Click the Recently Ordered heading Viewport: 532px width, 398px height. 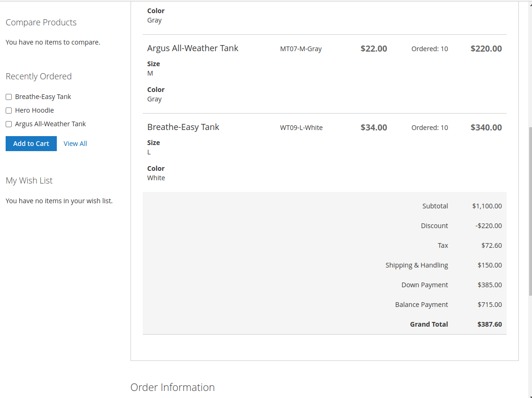(x=39, y=77)
